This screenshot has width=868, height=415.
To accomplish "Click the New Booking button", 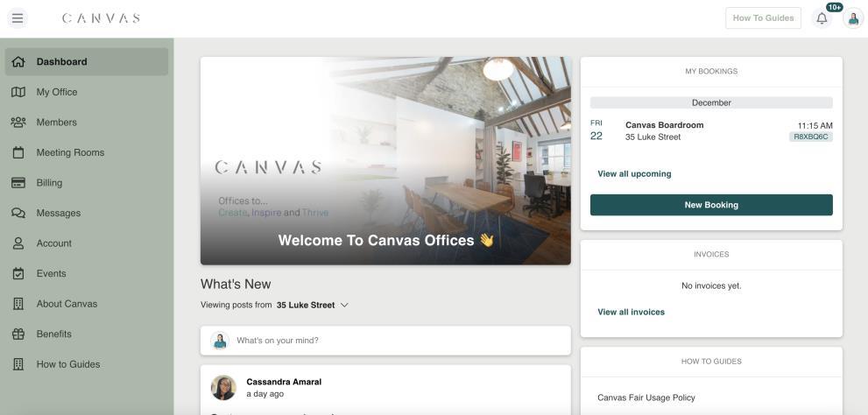I will [x=711, y=205].
